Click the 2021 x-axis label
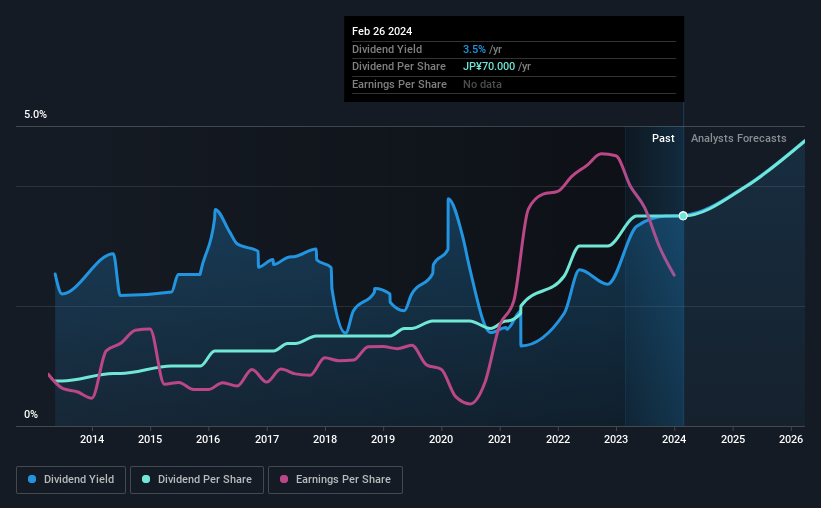The height and width of the screenshot is (508, 821). tap(500, 439)
